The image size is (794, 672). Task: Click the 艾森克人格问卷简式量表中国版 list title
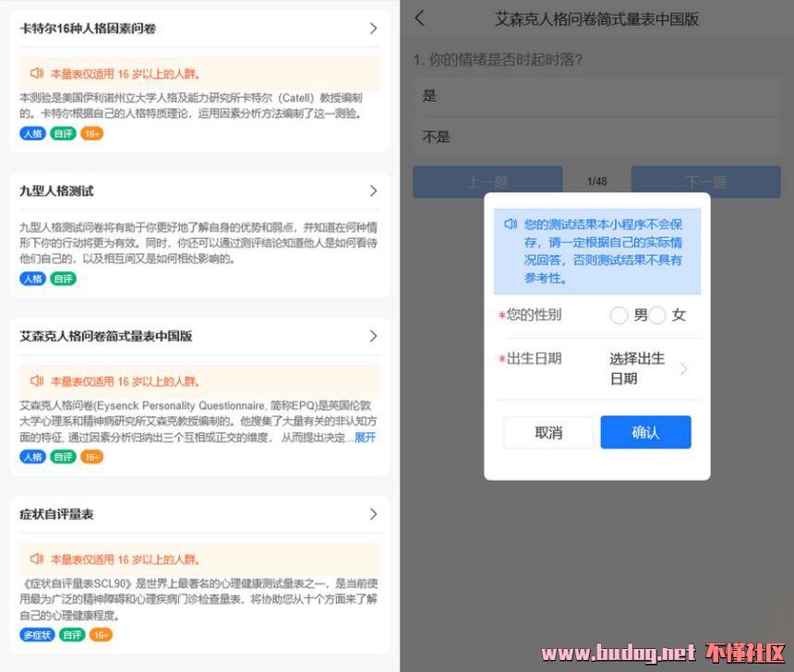[106, 336]
